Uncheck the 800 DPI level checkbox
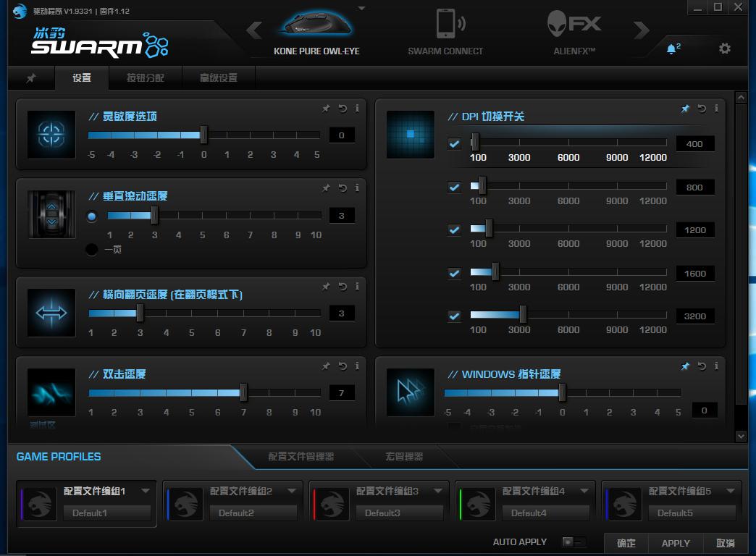The height and width of the screenshot is (556, 756). pos(454,187)
